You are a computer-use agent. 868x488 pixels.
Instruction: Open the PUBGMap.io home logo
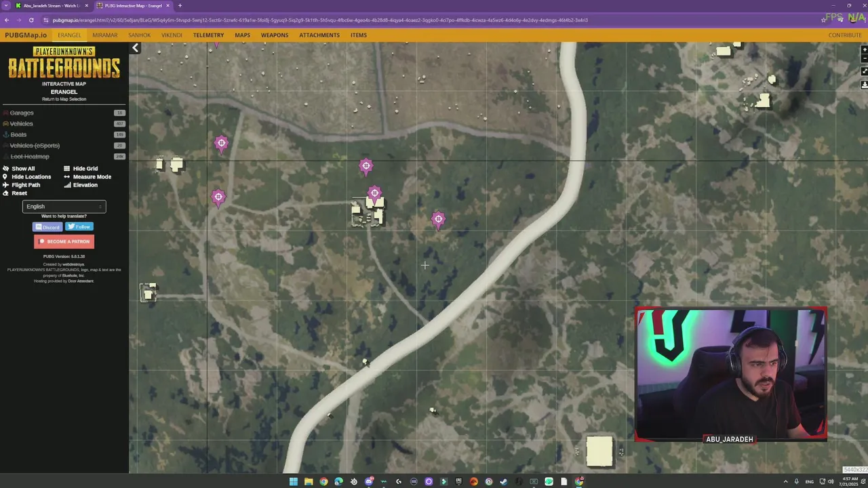point(26,35)
